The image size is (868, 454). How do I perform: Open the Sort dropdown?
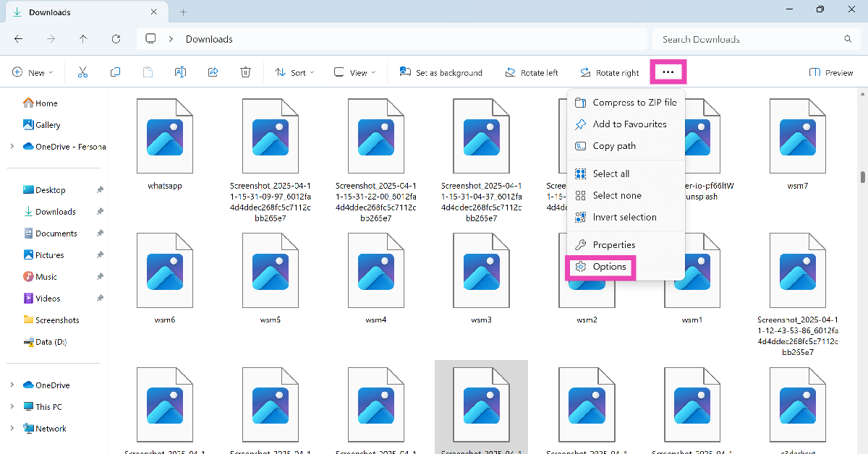click(294, 72)
